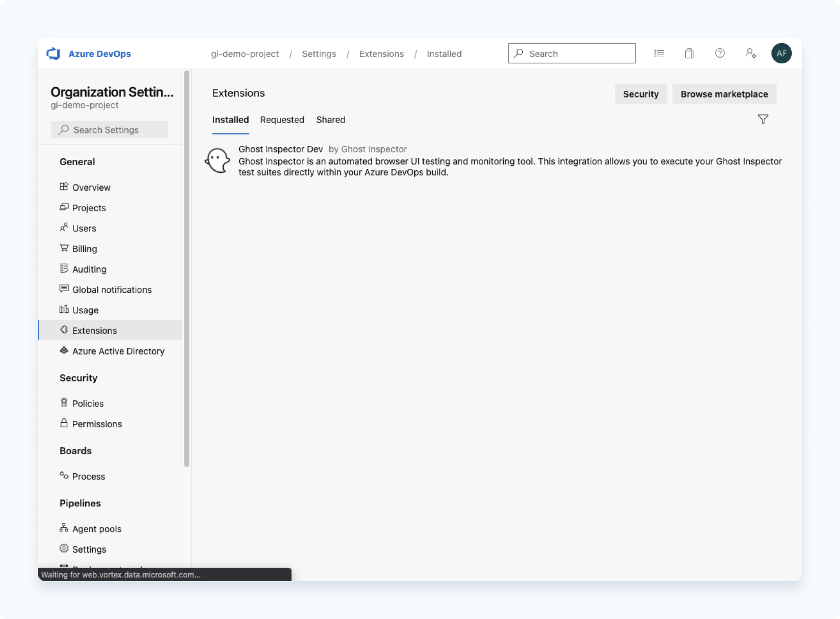Click the Security button on Extensions page
The width and height of the screenshot is (840, 619).
point(641,94)
